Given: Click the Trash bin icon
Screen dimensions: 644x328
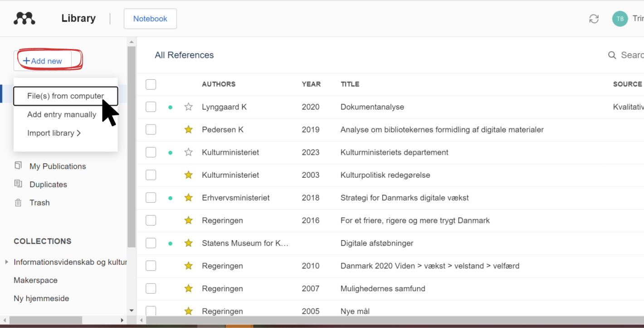Looking at the screenshot, I should tap(18, 202).
